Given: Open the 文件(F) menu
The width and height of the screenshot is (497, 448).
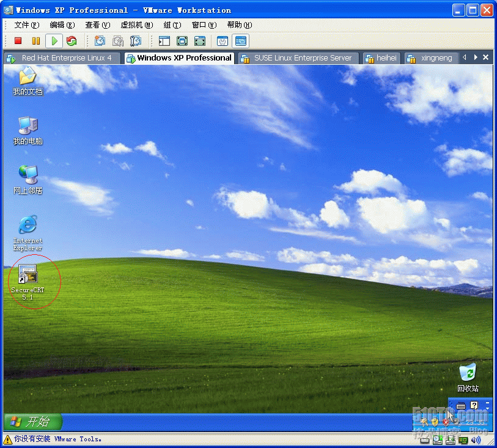Looking at the screenshot, I should [27, 25].
